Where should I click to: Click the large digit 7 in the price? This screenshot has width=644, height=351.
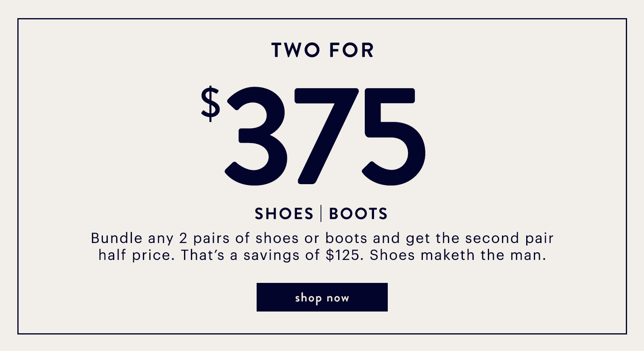pos(326,136)
